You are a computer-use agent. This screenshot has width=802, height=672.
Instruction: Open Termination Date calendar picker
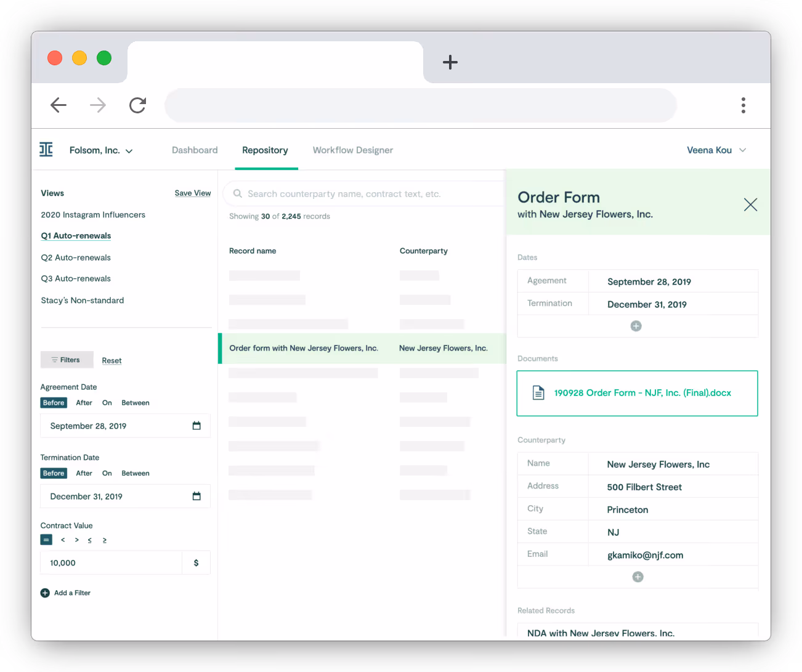[x=196, y=496]
